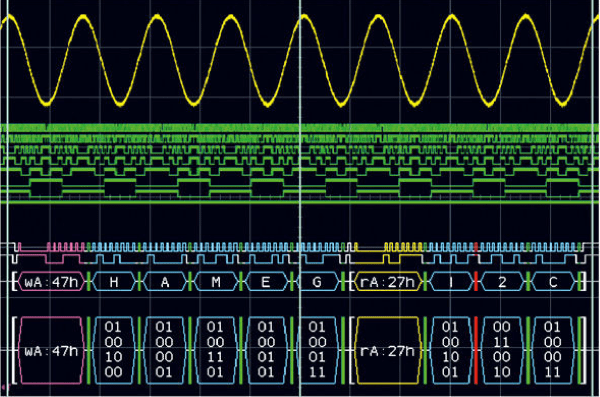Select the 'M' data byte packet
This screenshot has height=397, width=600.
click(216, 282)
